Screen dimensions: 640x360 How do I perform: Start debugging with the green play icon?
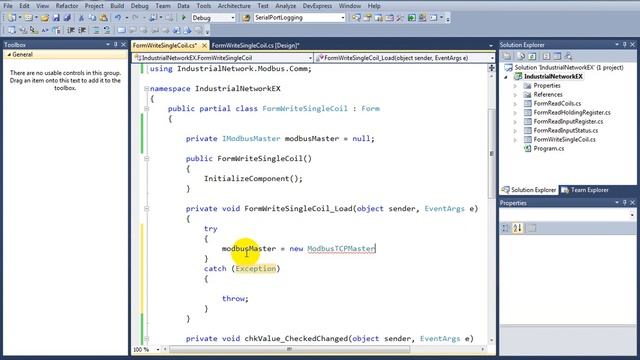(x=184, y=18)
